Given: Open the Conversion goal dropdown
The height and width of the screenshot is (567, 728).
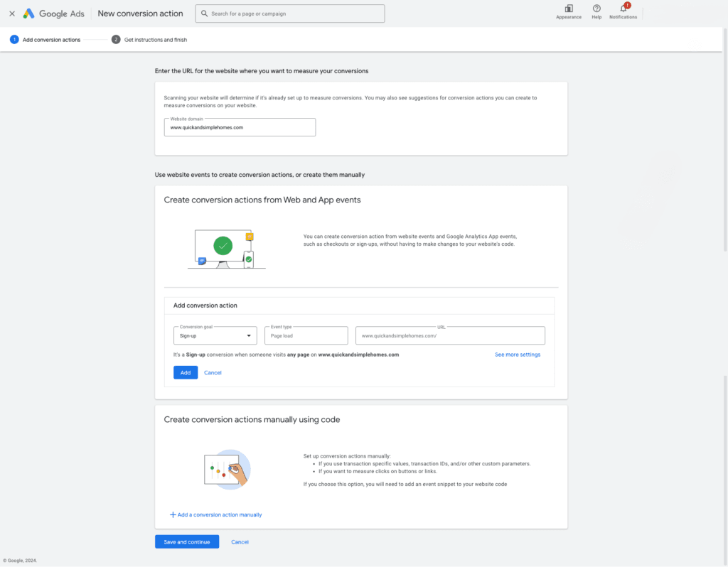Looking at the screenshot, I should click(x=215, y=335).
